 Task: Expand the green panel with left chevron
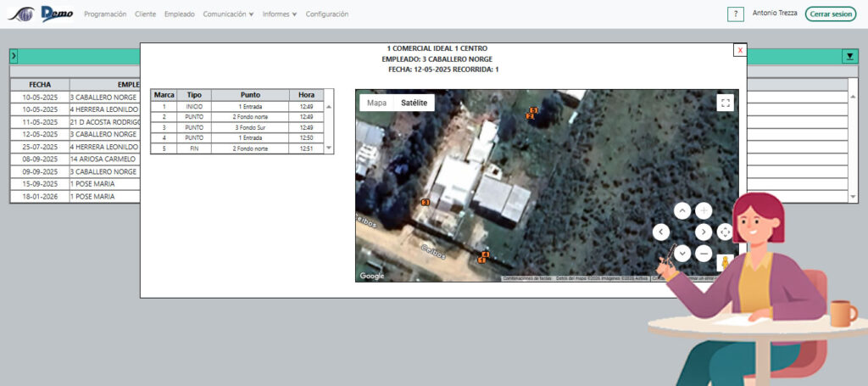[x=14, y=56]
